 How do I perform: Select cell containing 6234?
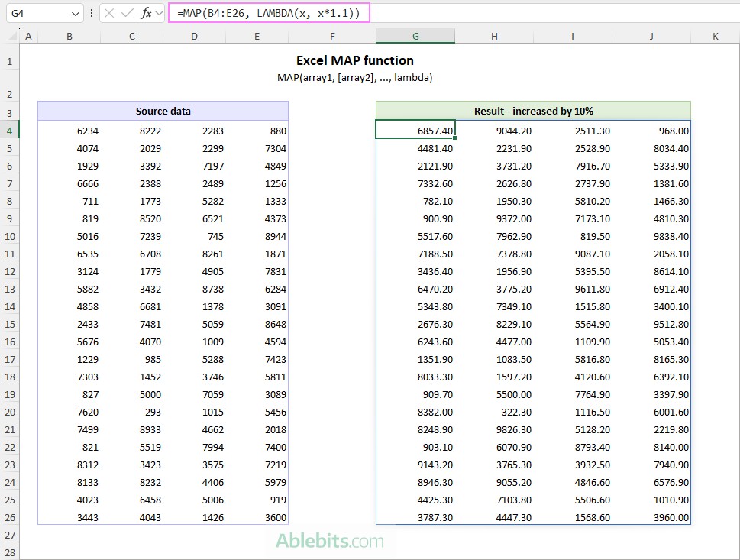[69, 131]
